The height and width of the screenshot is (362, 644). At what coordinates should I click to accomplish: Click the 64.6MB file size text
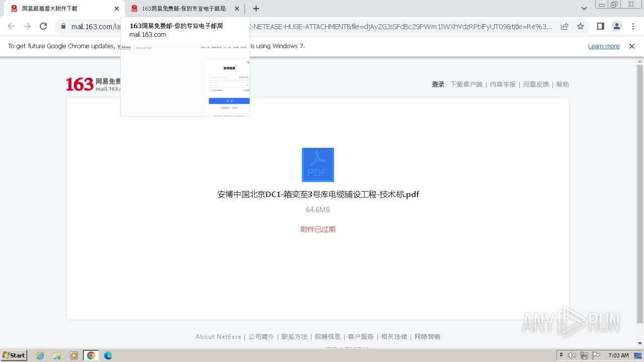pyautogui.click(x=318, y=210)
